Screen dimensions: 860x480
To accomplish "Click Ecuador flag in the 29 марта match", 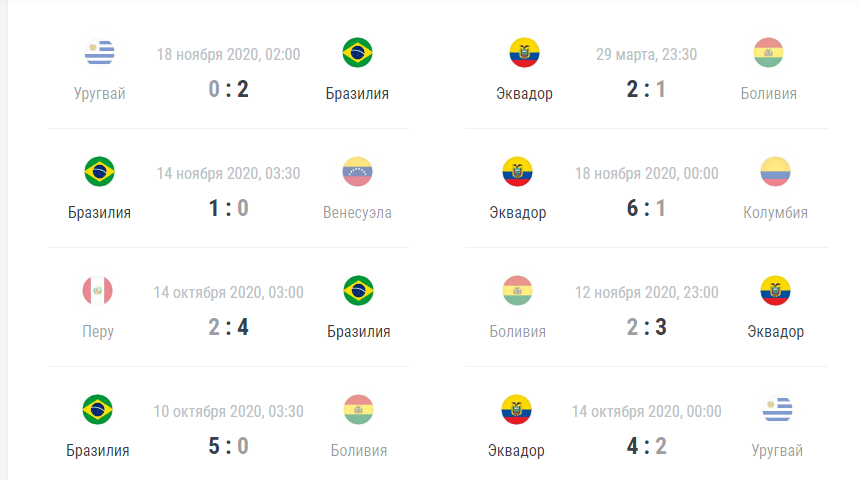I will click(x=524, y=53).
